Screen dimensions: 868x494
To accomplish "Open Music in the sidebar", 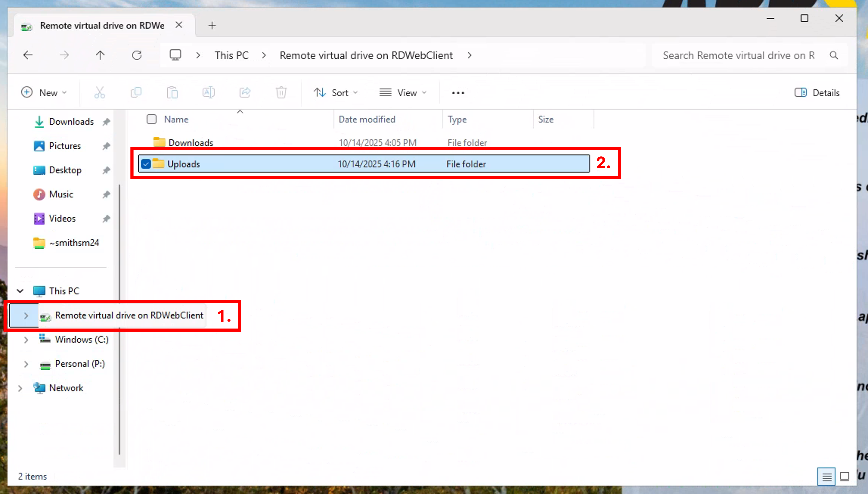I will 61,195.
